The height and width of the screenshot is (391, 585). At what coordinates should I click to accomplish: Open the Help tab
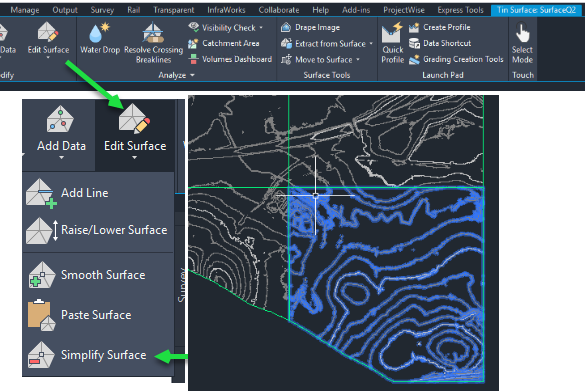tap(320, 10)
